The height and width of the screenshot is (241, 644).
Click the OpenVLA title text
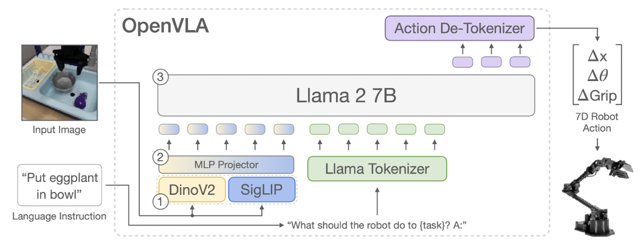coord(166,27)
